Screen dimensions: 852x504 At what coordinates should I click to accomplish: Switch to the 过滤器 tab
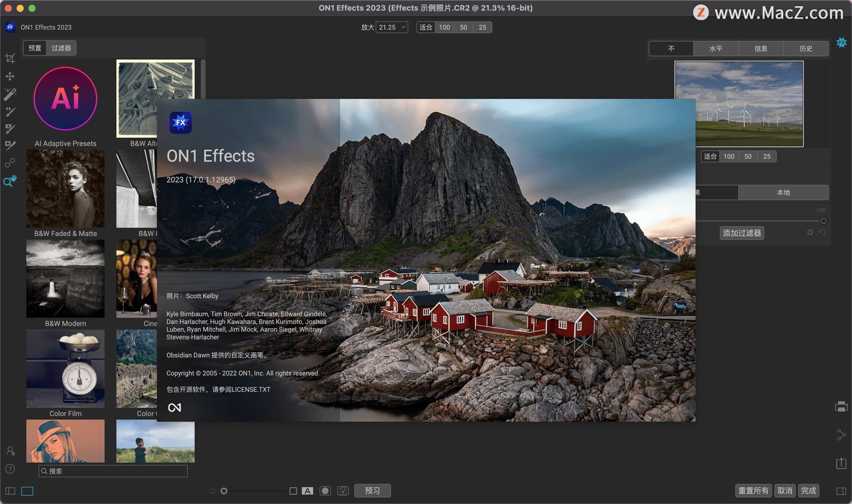(61, 48)
